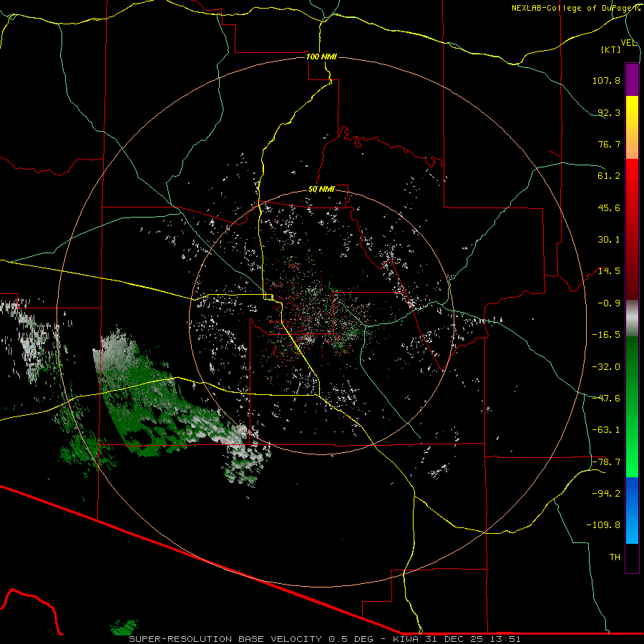Click the purple segment of the velocity color bar
Viewport: 644px width, 644px height.
pos(632,79)
